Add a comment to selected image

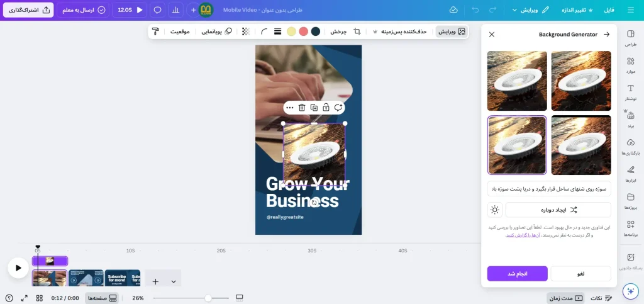[338, 108]
